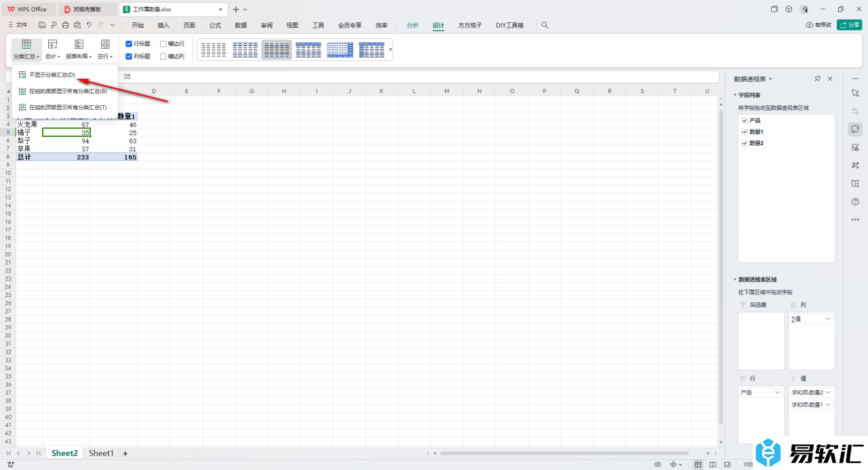This screenshot has width=868, height=470.
Task: Click the eye reading-mode icon in status bar
Action: tap(658, 465)
